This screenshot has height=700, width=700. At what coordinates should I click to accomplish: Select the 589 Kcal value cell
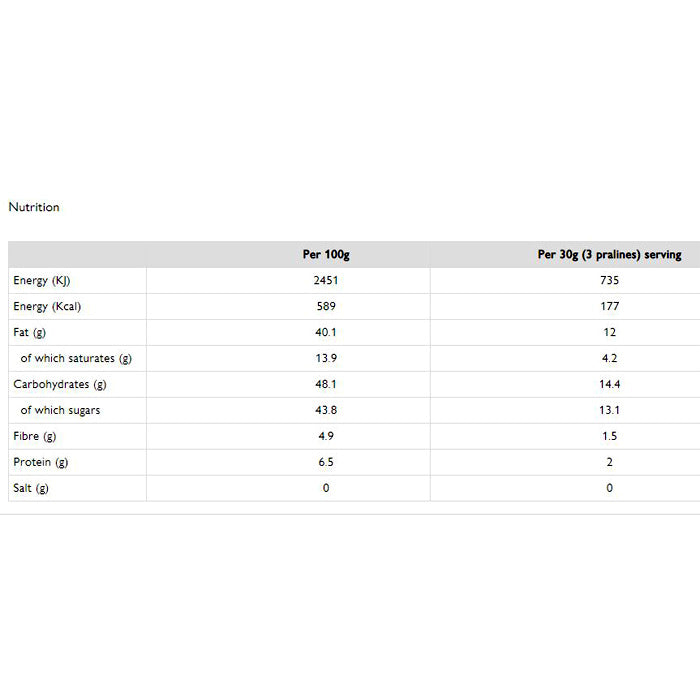[x=326, y=307]
